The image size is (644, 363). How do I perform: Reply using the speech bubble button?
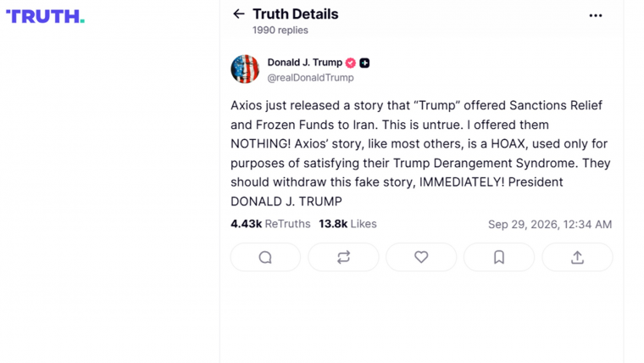click(265, 257)
